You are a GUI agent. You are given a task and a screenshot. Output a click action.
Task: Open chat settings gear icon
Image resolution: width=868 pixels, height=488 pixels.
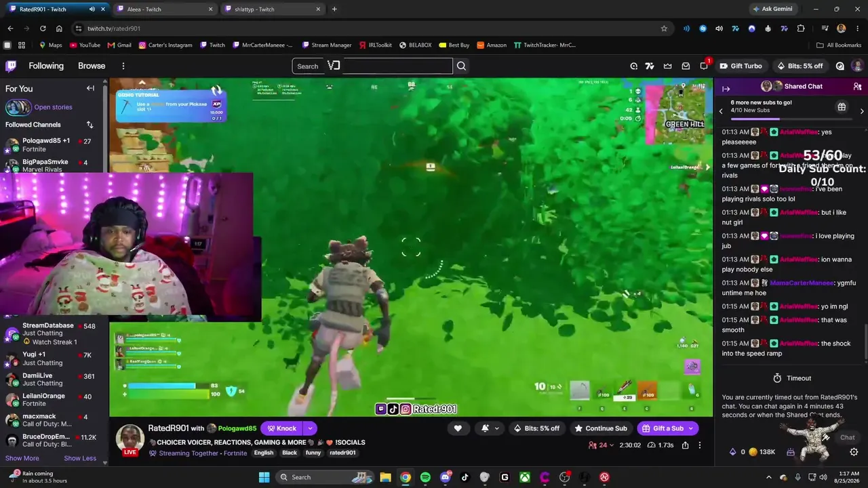tap(854, 452)
